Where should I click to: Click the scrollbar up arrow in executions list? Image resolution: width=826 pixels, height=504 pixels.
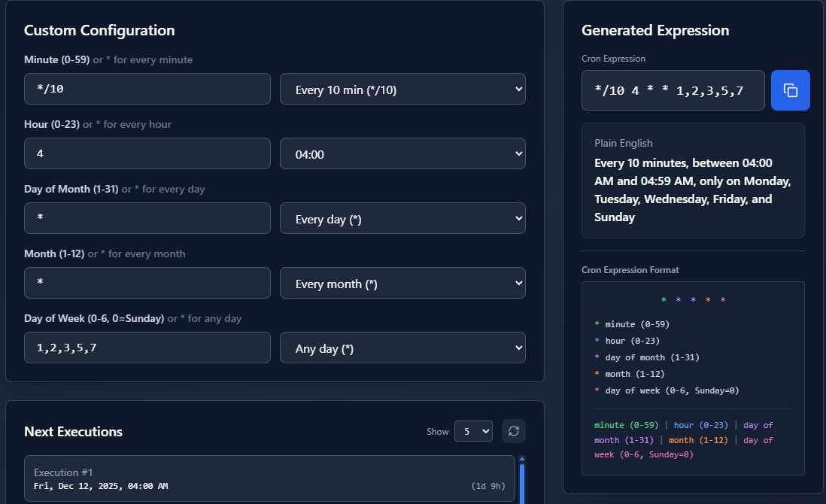[x=522, y=458]
